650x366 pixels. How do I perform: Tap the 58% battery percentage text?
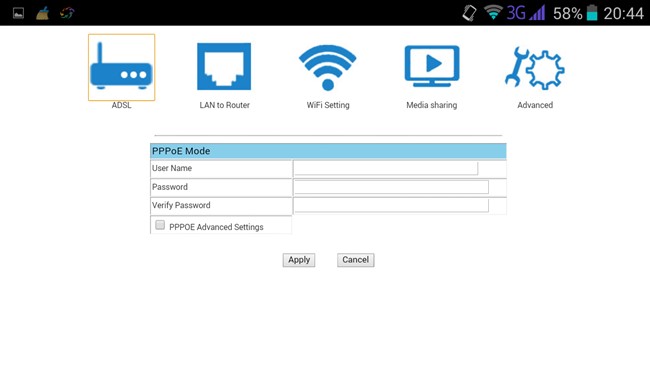[x=568, y=14]
